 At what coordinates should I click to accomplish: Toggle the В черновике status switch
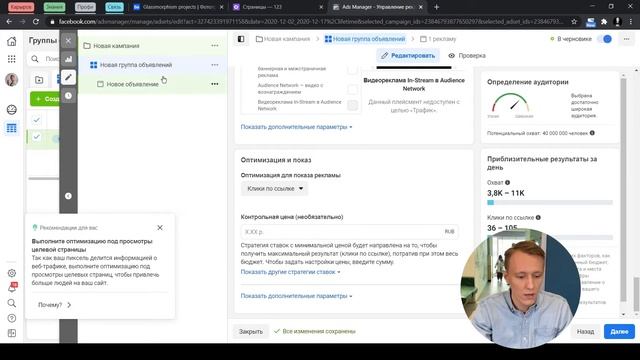[x=604, y=39]
